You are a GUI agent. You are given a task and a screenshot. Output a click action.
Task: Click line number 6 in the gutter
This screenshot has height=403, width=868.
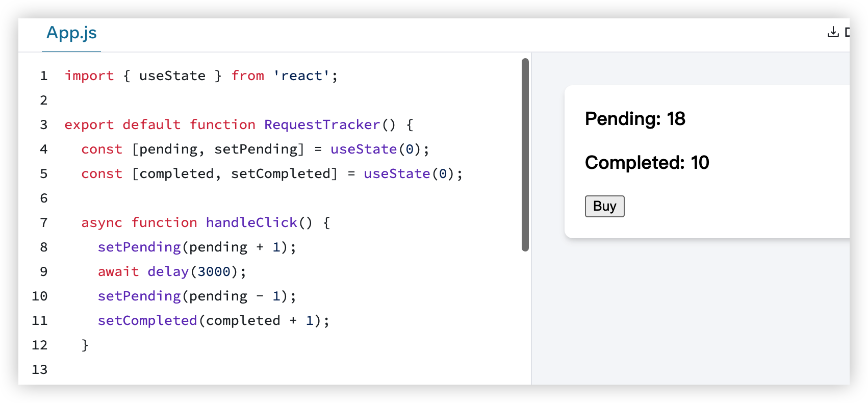44,198
